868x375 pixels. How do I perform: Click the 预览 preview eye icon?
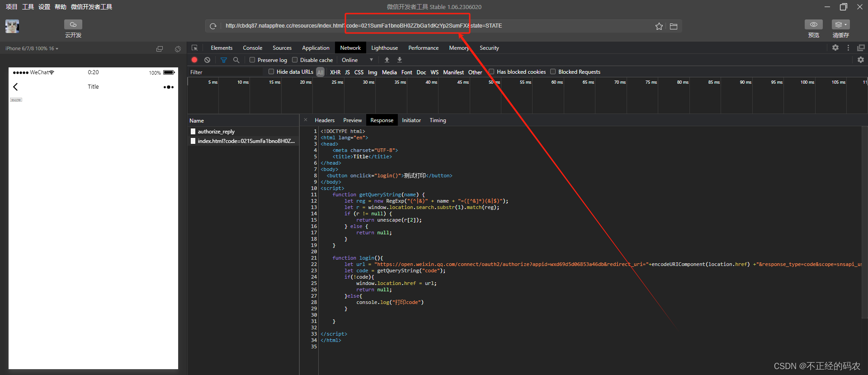(x=813, y=24)
